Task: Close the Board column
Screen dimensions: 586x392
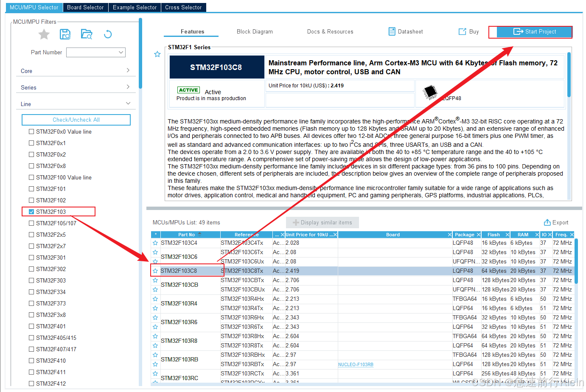Action: (x=450, y=235)
